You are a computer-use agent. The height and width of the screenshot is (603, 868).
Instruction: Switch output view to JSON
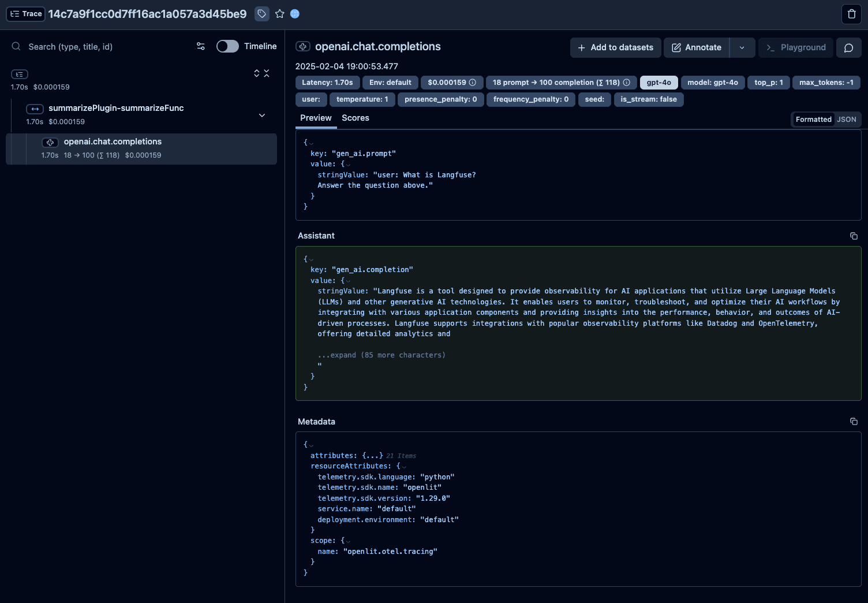pyautogui.click(x=847, y=119)
